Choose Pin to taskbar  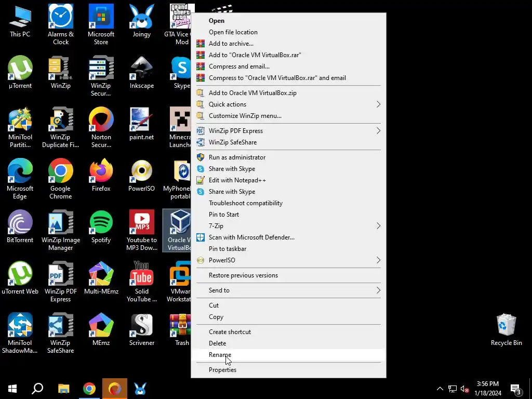(x=288, y=249)
